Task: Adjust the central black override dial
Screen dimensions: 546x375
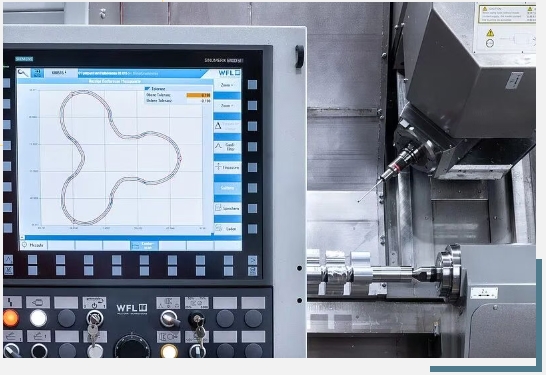Action: (x=132, y=347)
